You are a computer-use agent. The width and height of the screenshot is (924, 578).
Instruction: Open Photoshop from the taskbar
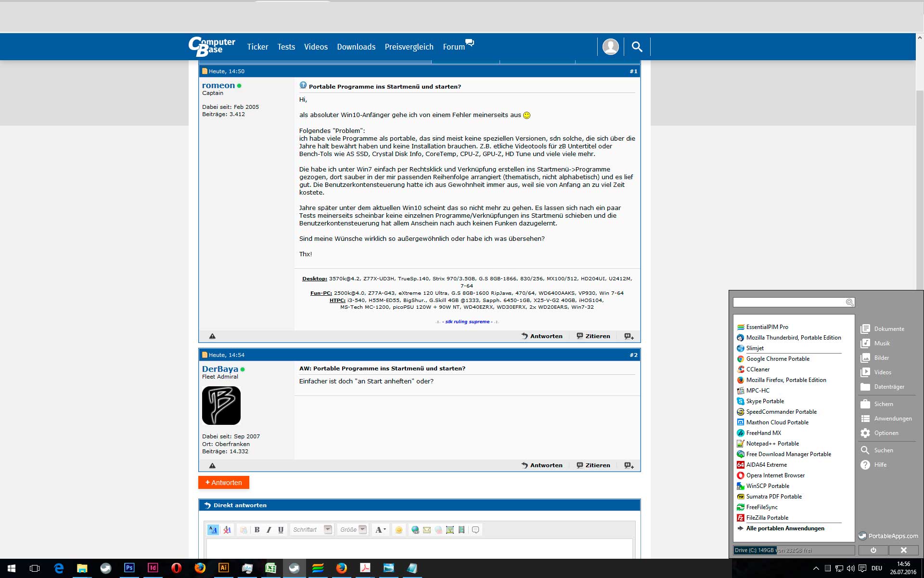click(129, 568)
